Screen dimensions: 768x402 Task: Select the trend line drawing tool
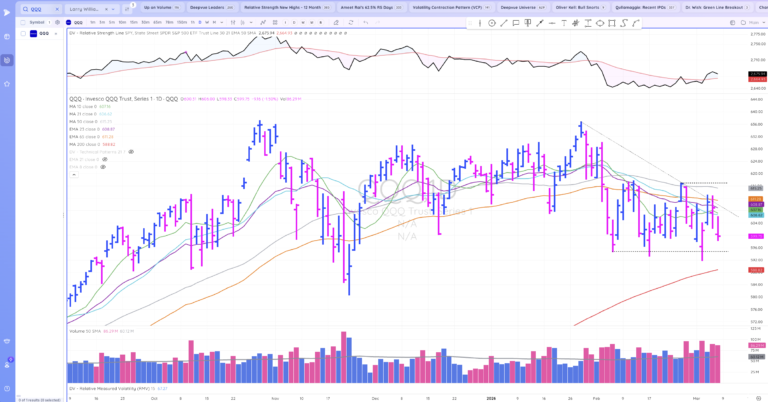tap(504, 23)
